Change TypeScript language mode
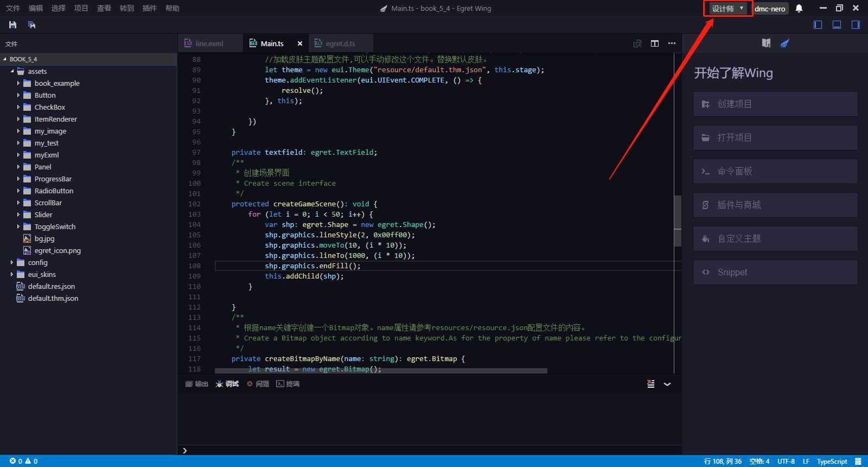This screenshot has height=467, width=868. coord(832,461)
